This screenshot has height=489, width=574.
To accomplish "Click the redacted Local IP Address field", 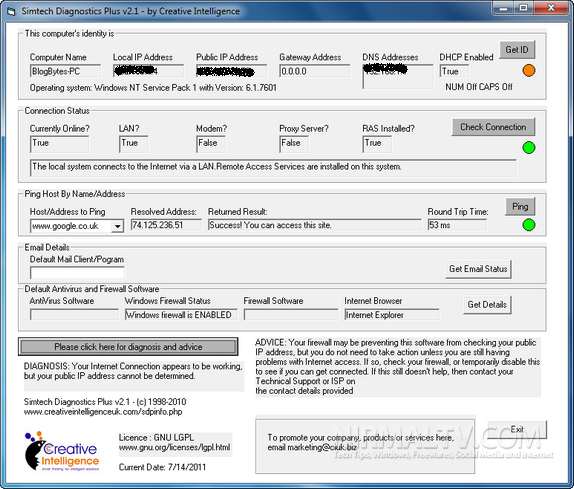I will (x=148, y=71).
